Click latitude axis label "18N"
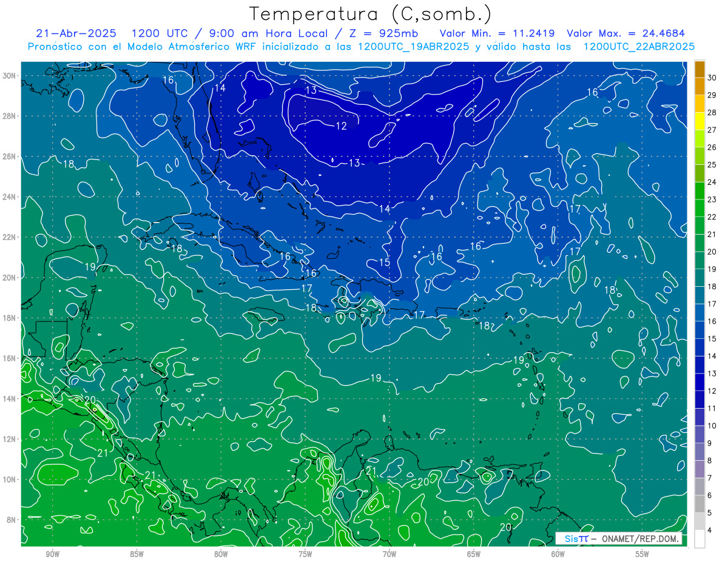 8,318
